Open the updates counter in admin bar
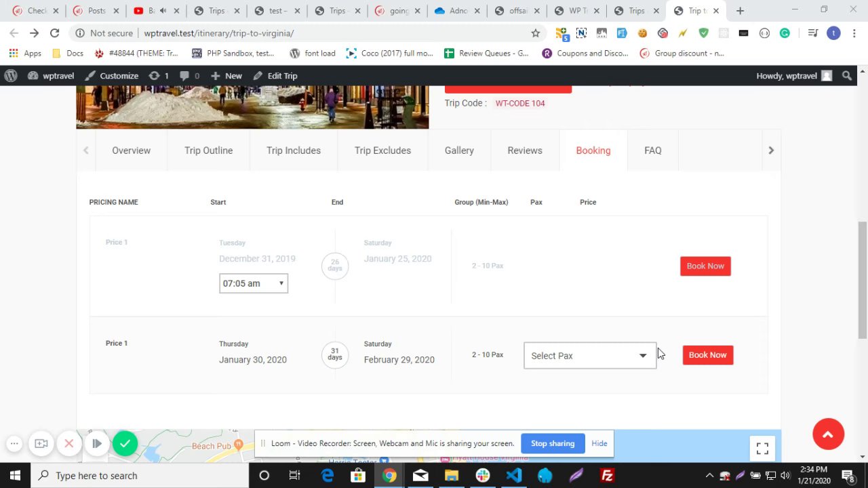 (159, 76)
